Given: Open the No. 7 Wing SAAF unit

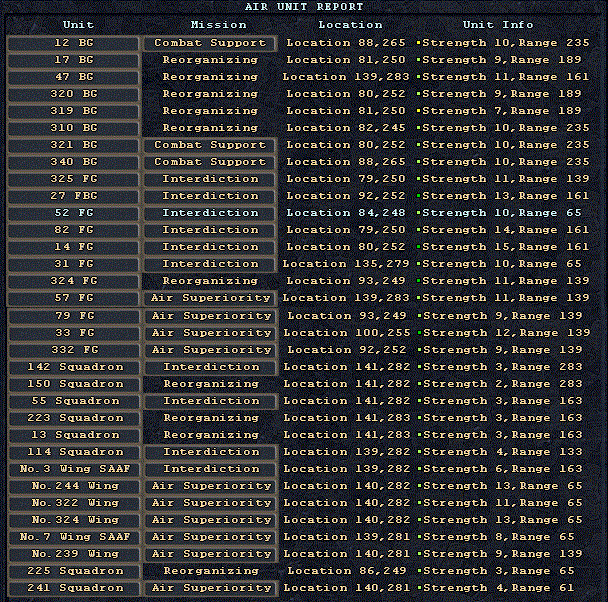Looking at the screenshot, I should 74,538.
